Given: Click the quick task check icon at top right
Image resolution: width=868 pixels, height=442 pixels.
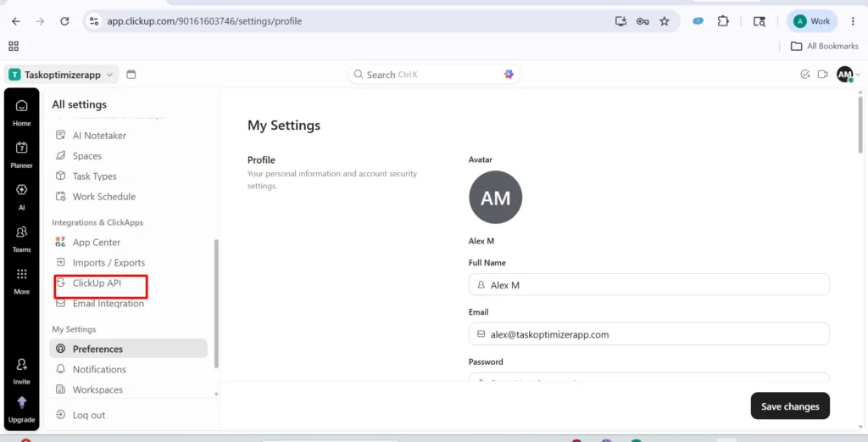Looking at the screenshot, I should (805, 74).
